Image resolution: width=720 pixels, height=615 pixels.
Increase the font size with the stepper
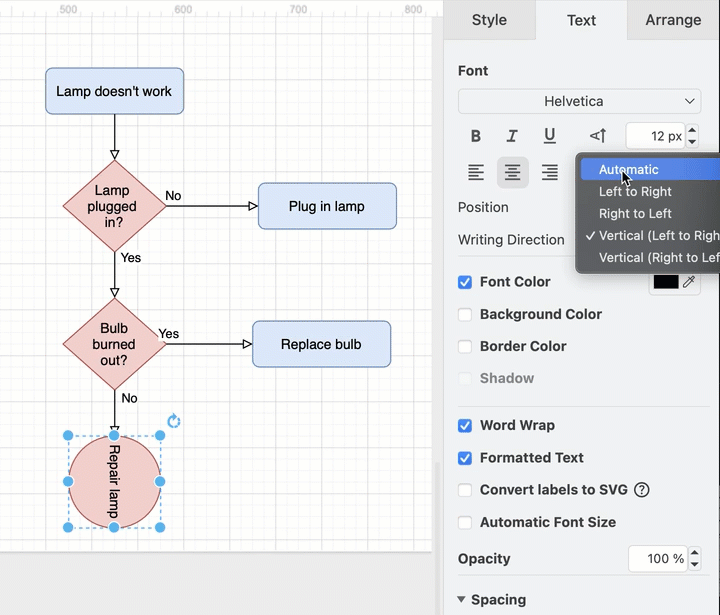pyautogui.click(x=692, y=130)
